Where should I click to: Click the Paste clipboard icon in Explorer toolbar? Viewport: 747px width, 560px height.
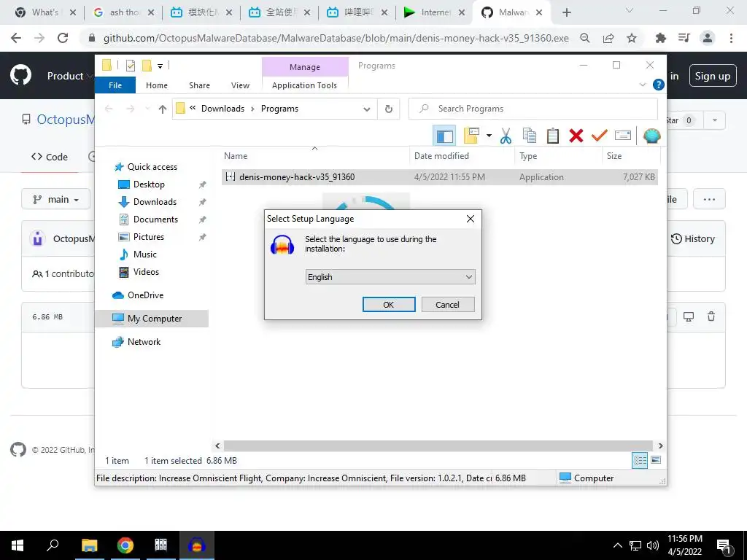[x=553, y=136]
